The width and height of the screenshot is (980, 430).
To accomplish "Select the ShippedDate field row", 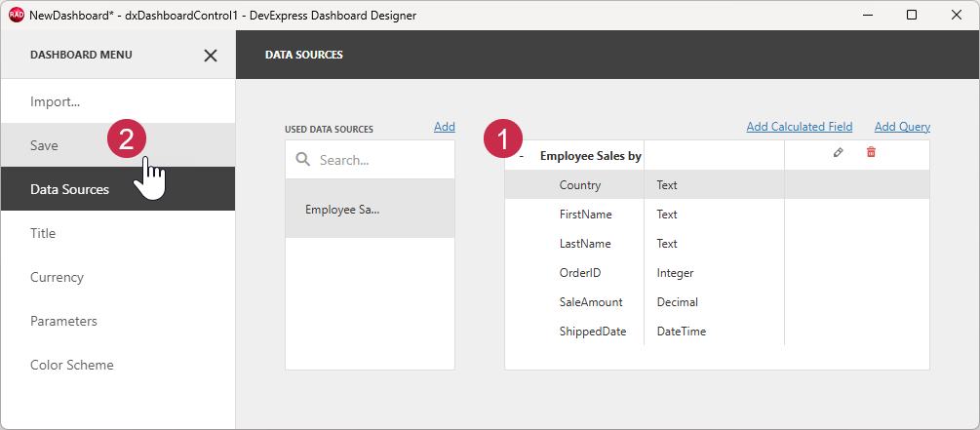I will (x=717, y=332).
